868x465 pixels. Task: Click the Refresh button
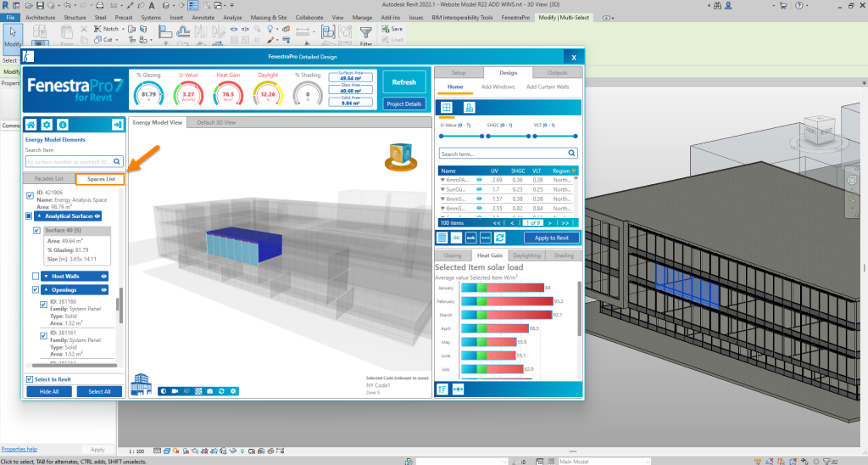click(404, 82)
